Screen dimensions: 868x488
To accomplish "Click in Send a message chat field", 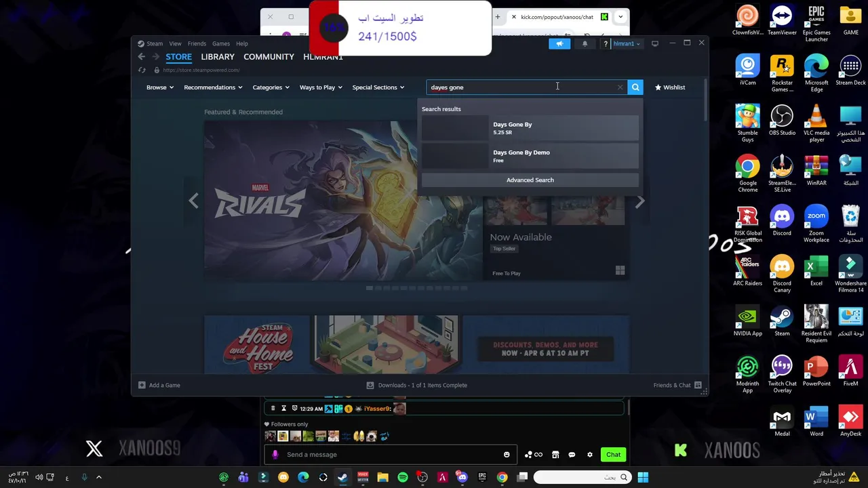I will pos(389,455).
